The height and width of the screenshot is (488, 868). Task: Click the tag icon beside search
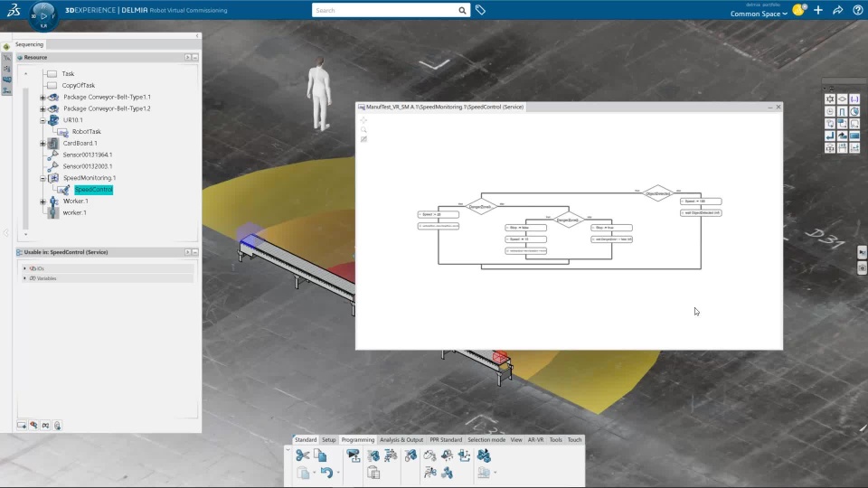pyautogui.click(x=480, y=10)
